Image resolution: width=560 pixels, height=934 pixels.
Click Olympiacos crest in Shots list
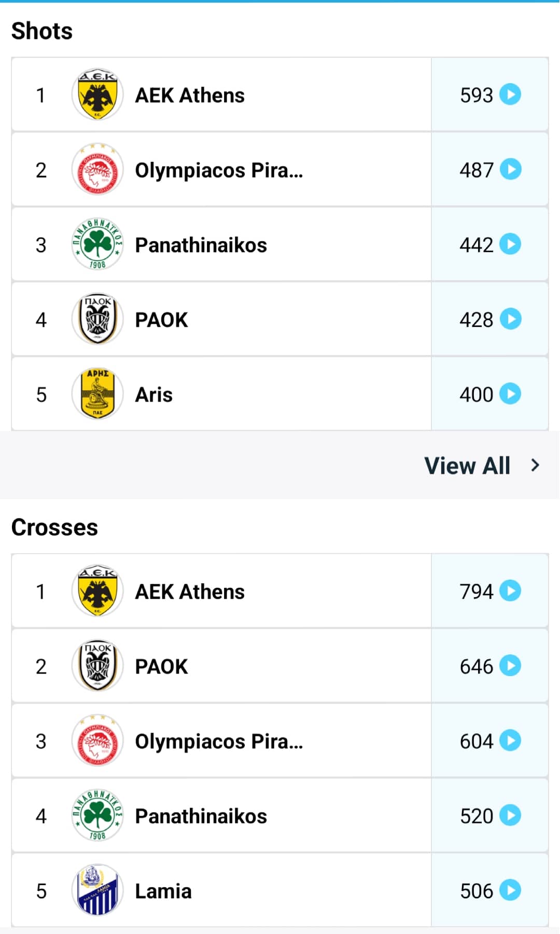[x=97, y=170]
